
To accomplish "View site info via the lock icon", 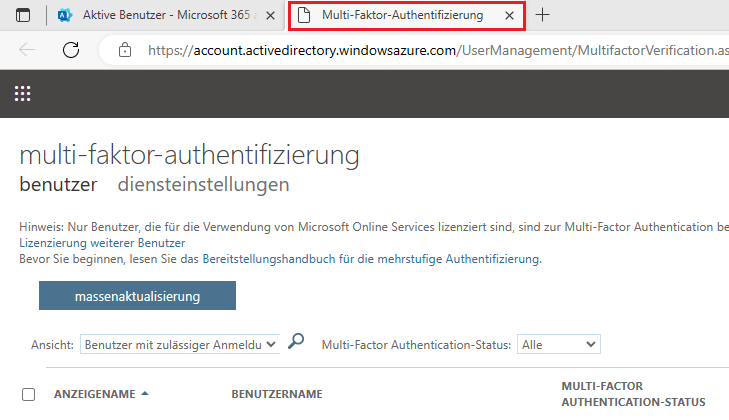I will (x=124, y=49).
